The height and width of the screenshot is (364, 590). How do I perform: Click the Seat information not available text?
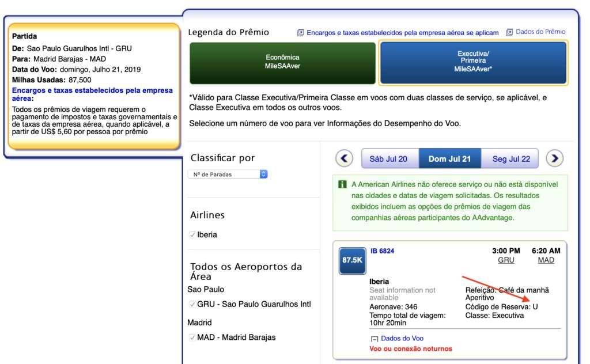402,294
